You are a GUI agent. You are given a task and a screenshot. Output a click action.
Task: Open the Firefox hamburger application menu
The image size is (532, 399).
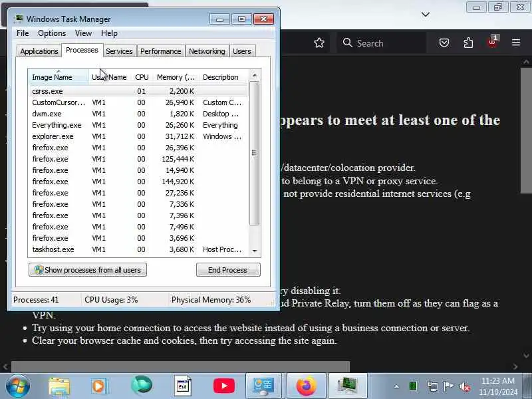click(x=516, y=43)
